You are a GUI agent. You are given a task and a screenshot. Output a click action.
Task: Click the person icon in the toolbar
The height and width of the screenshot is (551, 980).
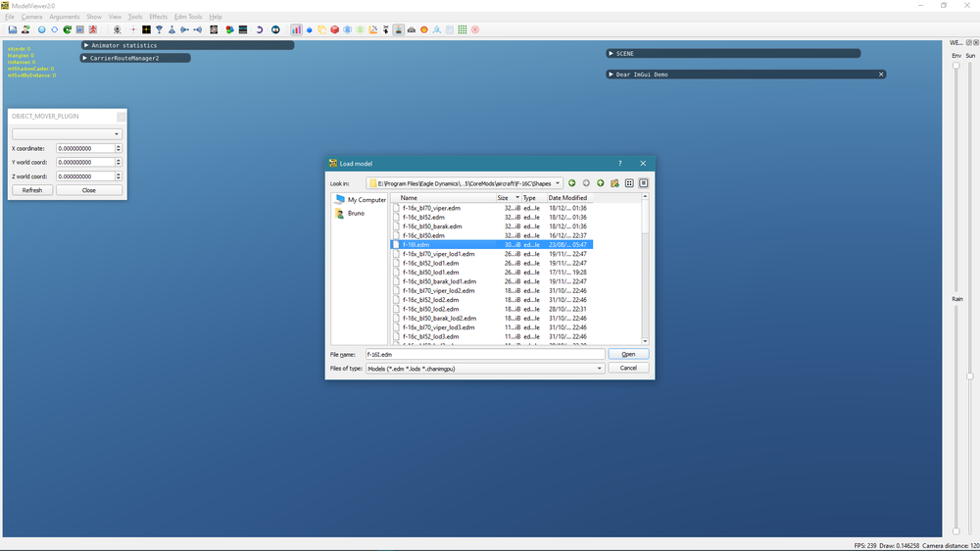(x=25, y=29)
